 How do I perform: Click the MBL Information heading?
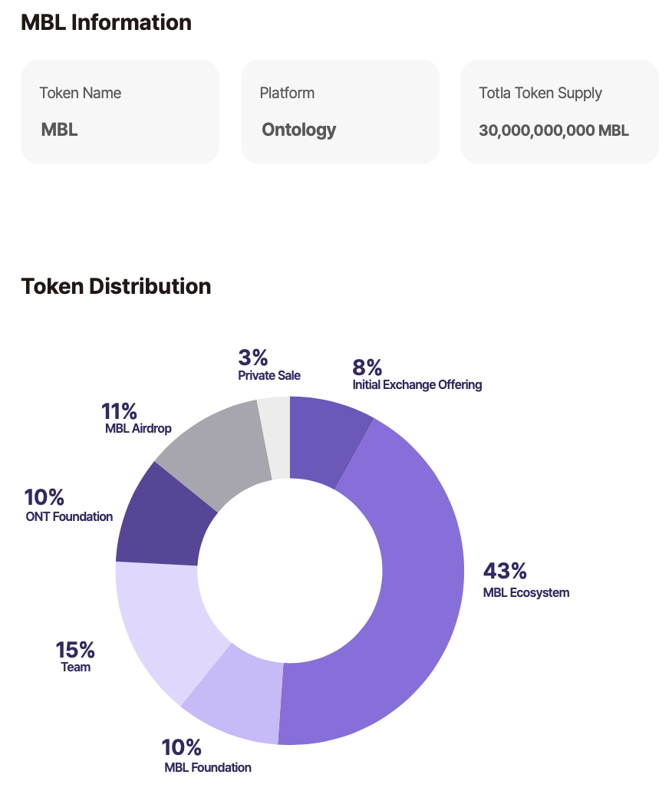pos(106,22)
